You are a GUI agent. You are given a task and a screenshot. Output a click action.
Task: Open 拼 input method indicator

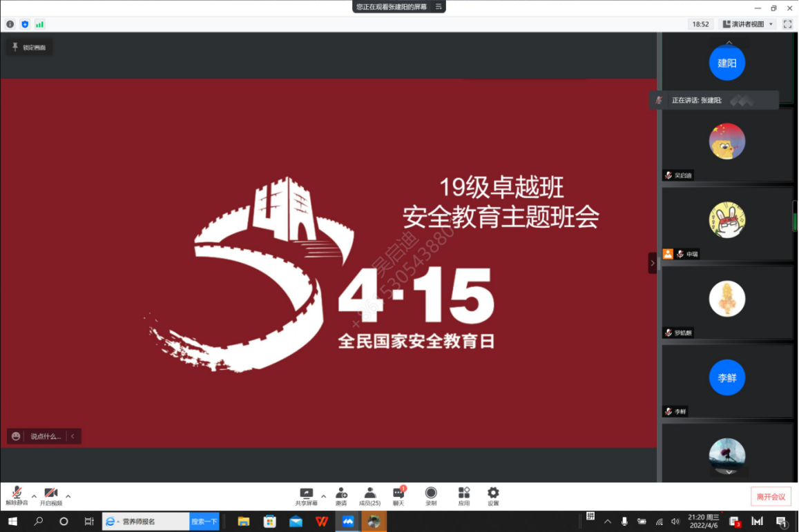tap(590, 516)
